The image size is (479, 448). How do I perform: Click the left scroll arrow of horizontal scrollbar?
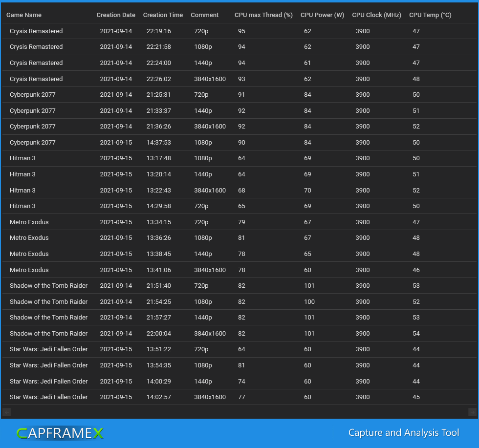pyautogui.click(x=7, y=412)
